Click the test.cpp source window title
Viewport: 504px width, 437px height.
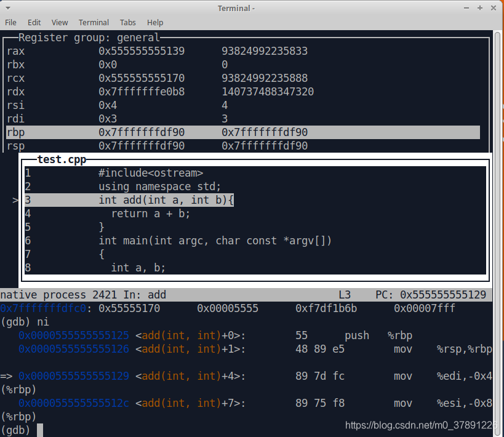coord(62,159)
